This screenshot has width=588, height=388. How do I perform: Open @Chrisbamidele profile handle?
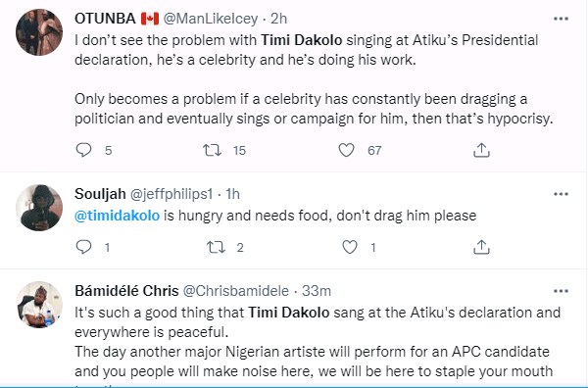pos(236,291)
